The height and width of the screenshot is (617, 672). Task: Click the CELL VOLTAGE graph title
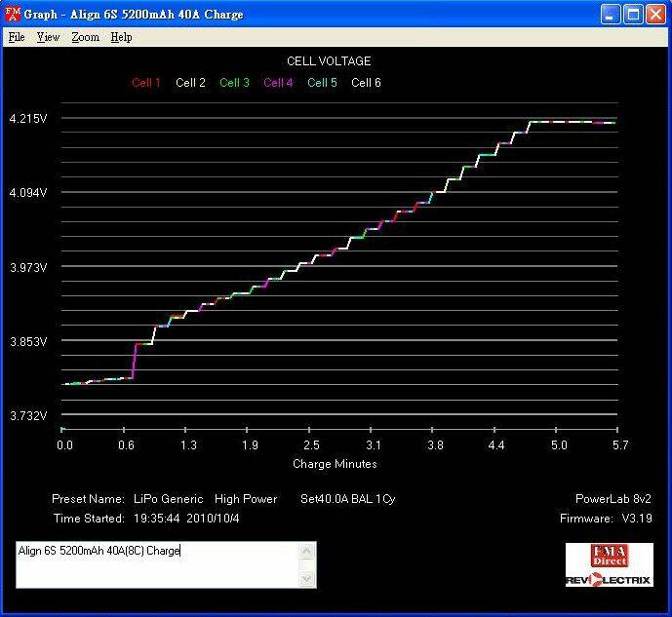pos(329,61)
